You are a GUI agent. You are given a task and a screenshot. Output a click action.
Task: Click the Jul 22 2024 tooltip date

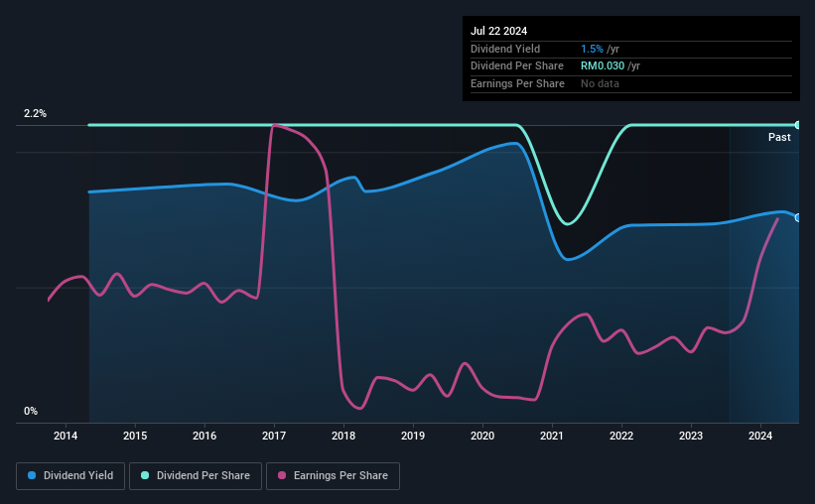click(498, 31)
